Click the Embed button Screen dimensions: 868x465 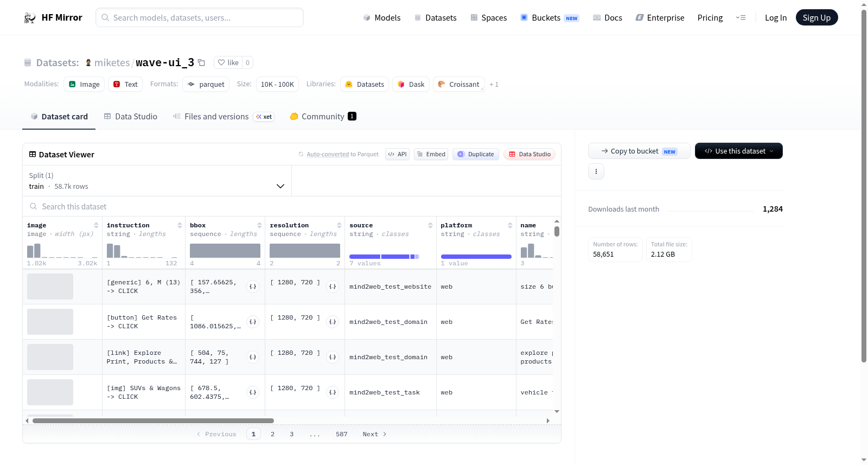point(431,154)
